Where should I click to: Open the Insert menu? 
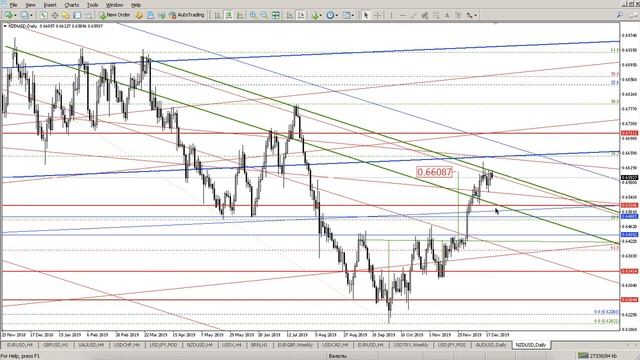coord(50,5)
